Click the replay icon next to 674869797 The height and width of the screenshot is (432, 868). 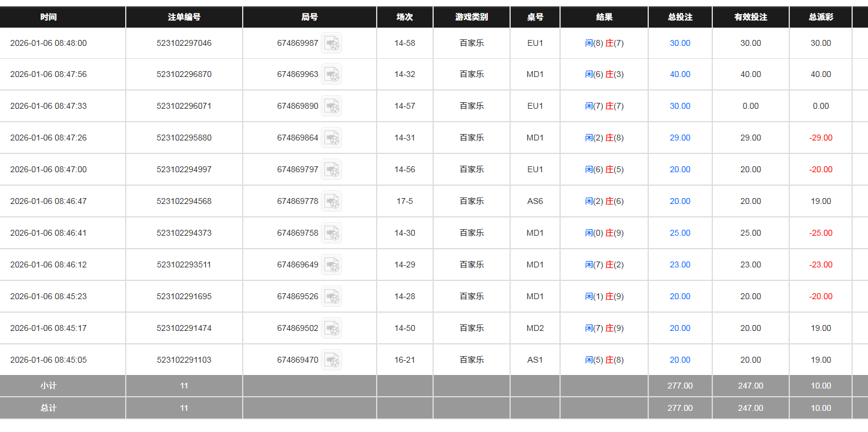[331, 170]
